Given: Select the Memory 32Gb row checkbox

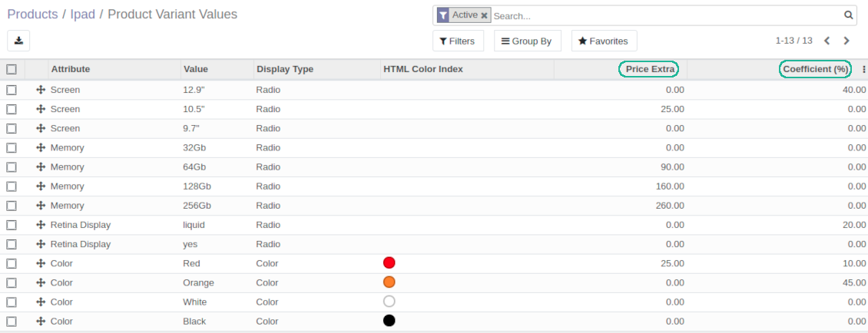Looking at the screenshot, I should tap(12, 147).
